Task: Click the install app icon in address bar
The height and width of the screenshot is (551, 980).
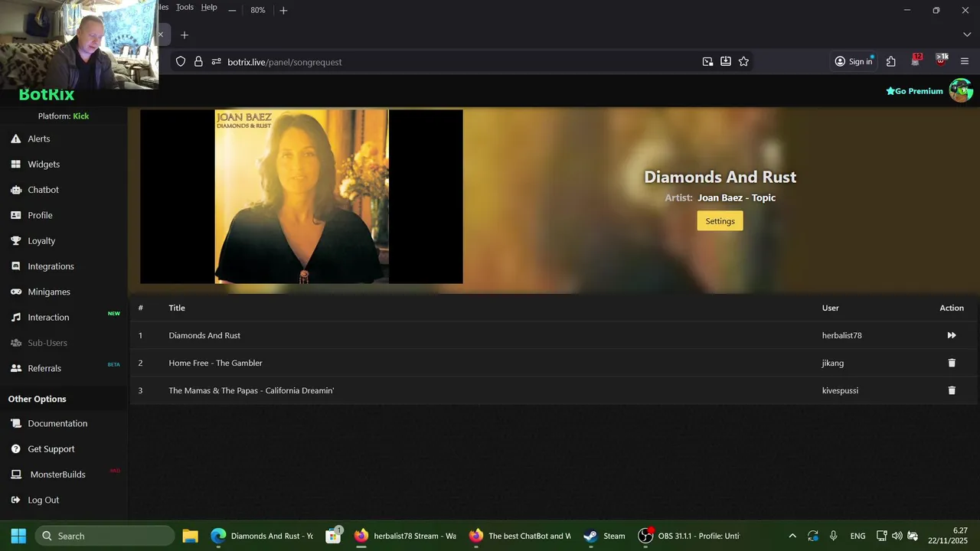Action: [x=726, y=62]
